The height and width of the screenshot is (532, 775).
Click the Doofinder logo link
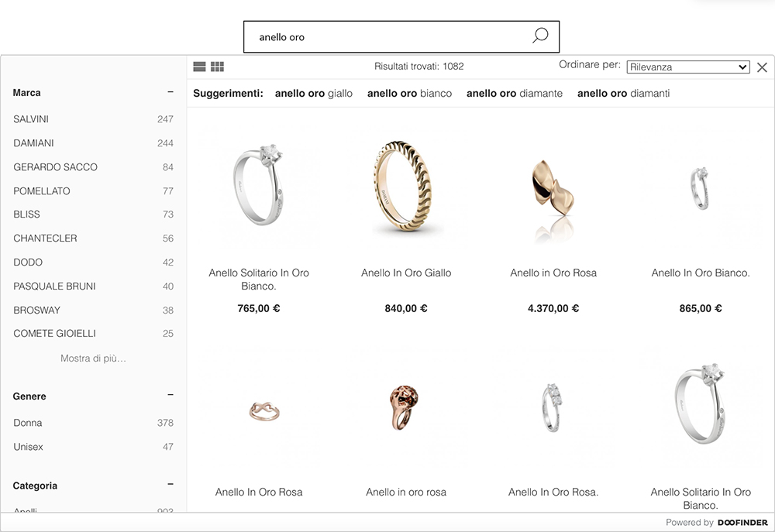coord(742,523)
